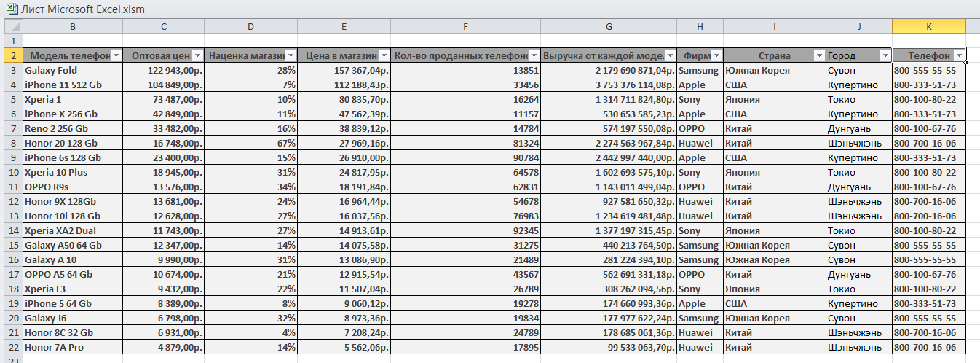Select phone 800-100-80-22 in Xperia 10 Plus row
Screen dimensions: 980x363
929,172
